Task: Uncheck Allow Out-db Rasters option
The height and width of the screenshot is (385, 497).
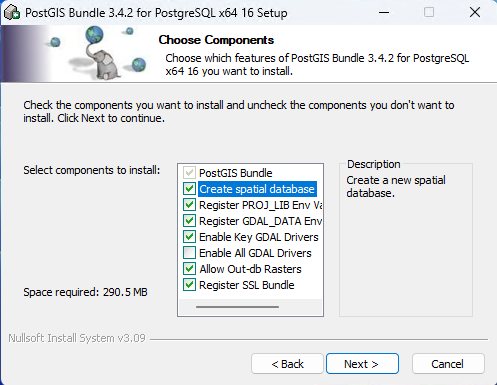Action: tap(189, 269)
